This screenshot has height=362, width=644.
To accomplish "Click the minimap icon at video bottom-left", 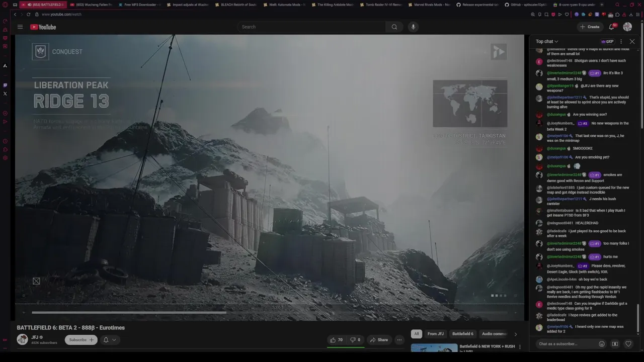I will pos(36,281).
